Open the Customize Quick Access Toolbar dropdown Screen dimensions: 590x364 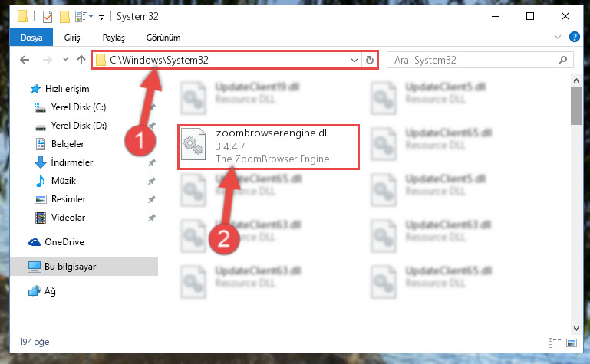(x=101, y=17)
